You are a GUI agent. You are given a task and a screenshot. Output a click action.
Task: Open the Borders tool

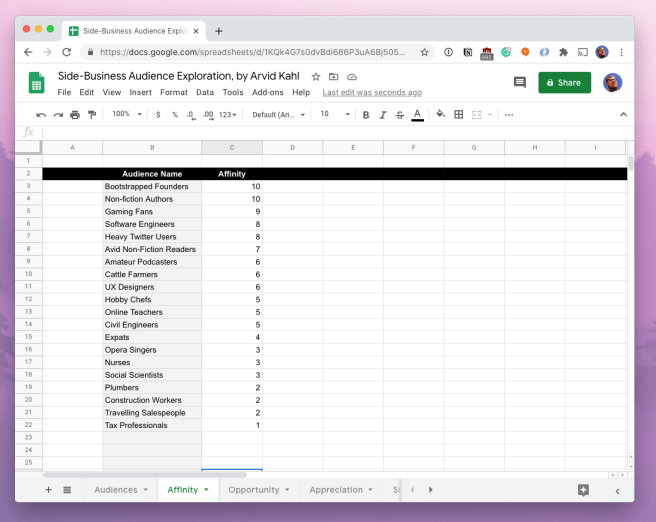click(459, 114)
